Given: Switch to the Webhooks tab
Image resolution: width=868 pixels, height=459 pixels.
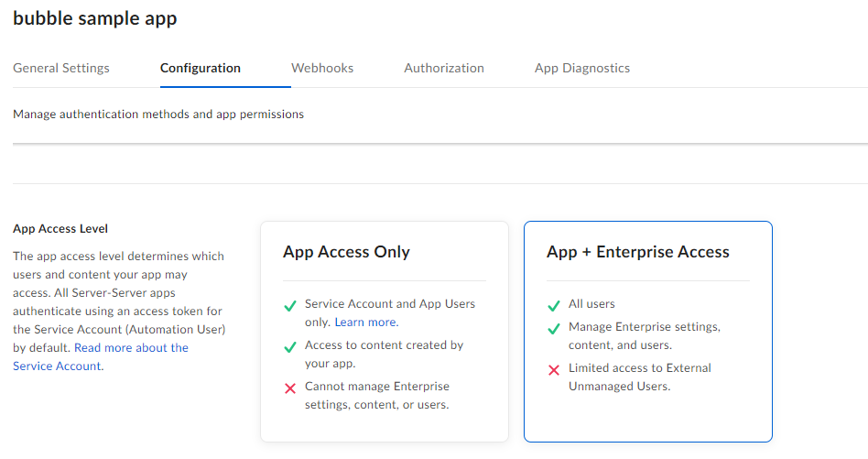Looking at the screenshot, I should pos(322,68).
